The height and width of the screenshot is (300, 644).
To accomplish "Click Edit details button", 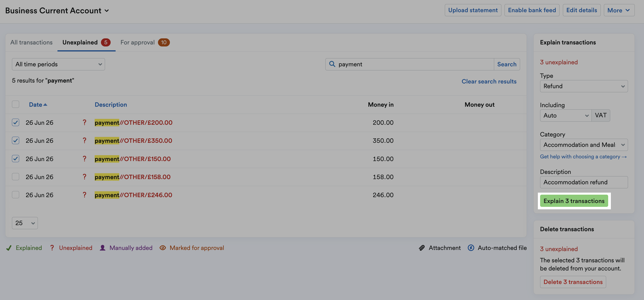I will point(582,10).
